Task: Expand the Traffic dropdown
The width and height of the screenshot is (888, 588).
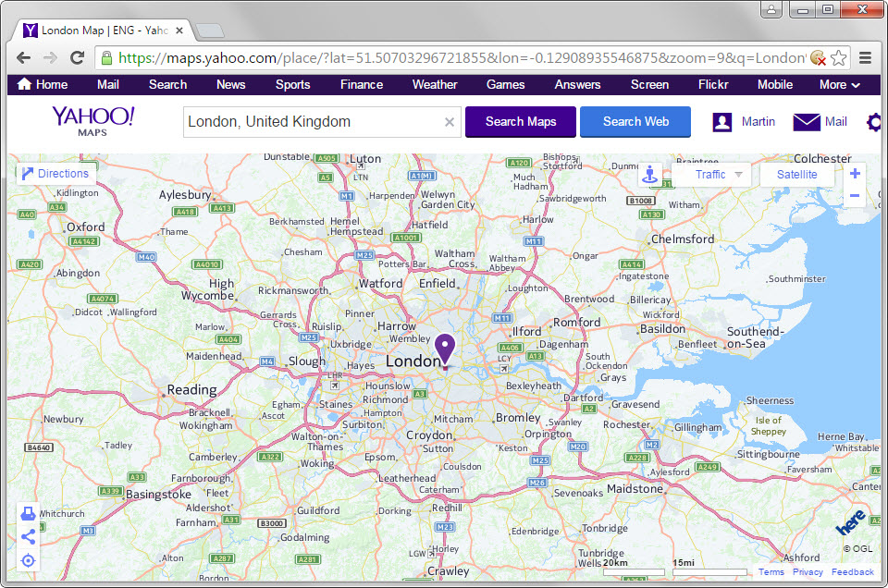Action: click(x=738, y=175)
